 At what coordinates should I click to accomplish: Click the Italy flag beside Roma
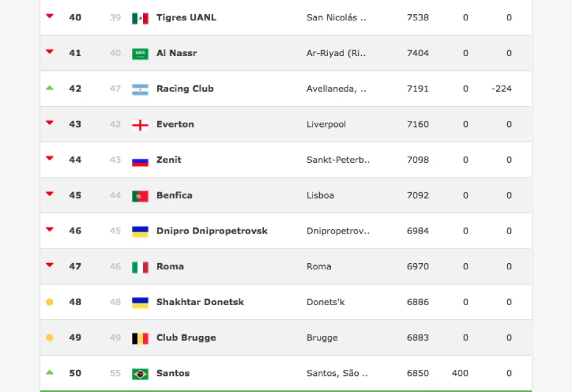pos(140,267)
